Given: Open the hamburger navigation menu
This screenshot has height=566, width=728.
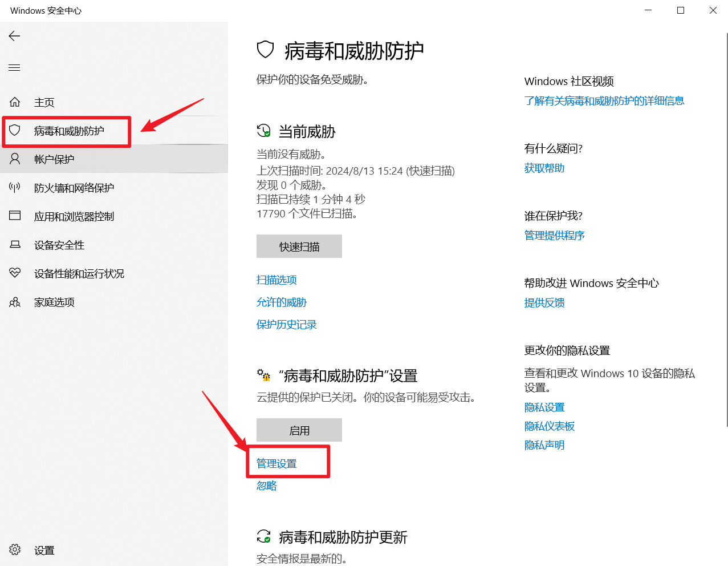Looking at the screenshot, I should (x=15, y=67).
